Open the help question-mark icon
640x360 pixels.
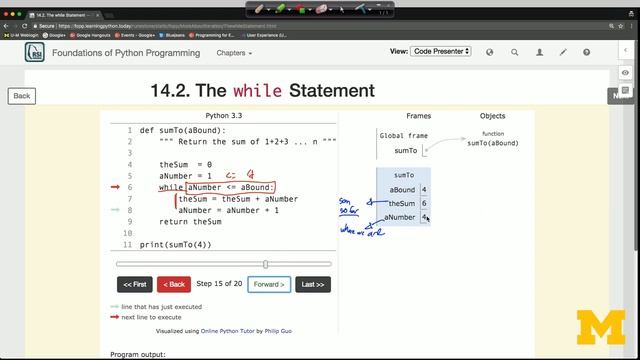[587, 52]
